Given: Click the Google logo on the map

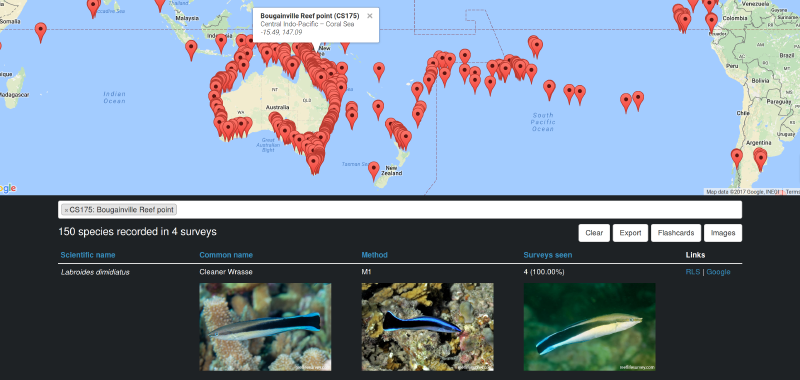Looking at the screenshot, I should coord(8,188).
